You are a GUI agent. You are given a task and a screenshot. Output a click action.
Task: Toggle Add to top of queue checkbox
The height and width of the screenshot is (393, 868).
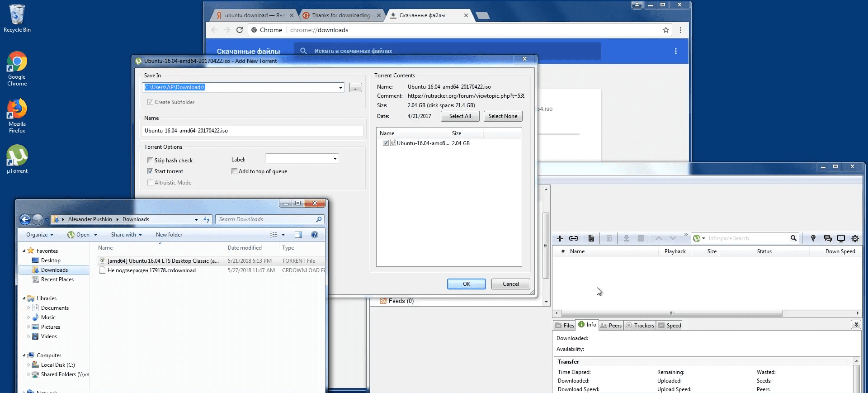(x=234, y=171)
